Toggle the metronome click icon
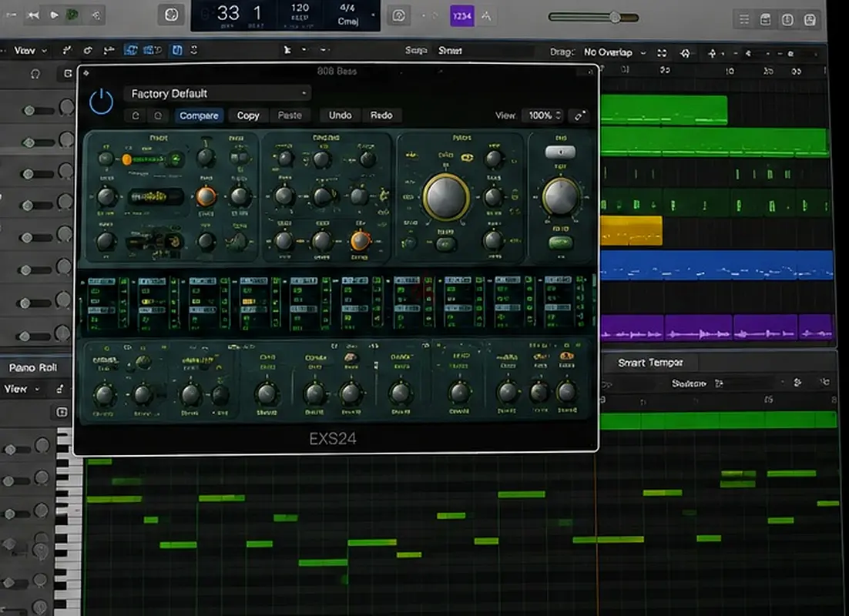 (486, 16)
